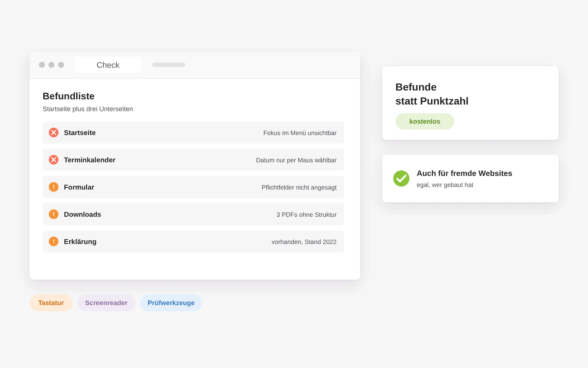Click the Prüfwerkzeuge tag

pos(171,303)
